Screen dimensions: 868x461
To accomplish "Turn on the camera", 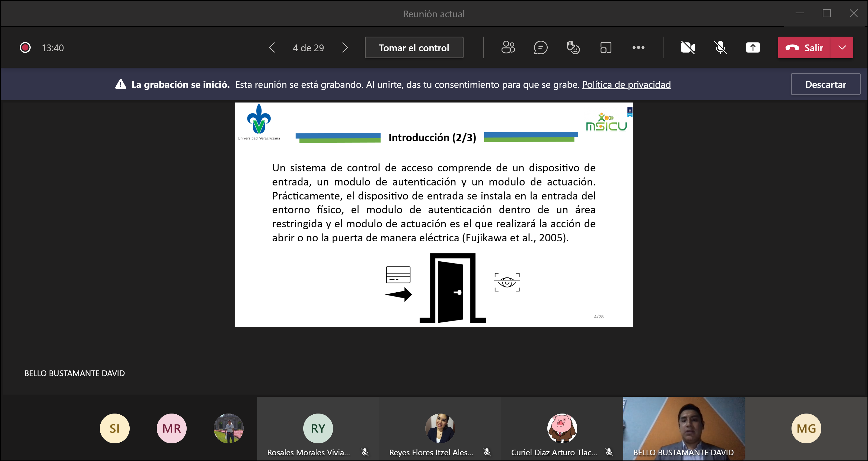I will click(x=688, y=47).
